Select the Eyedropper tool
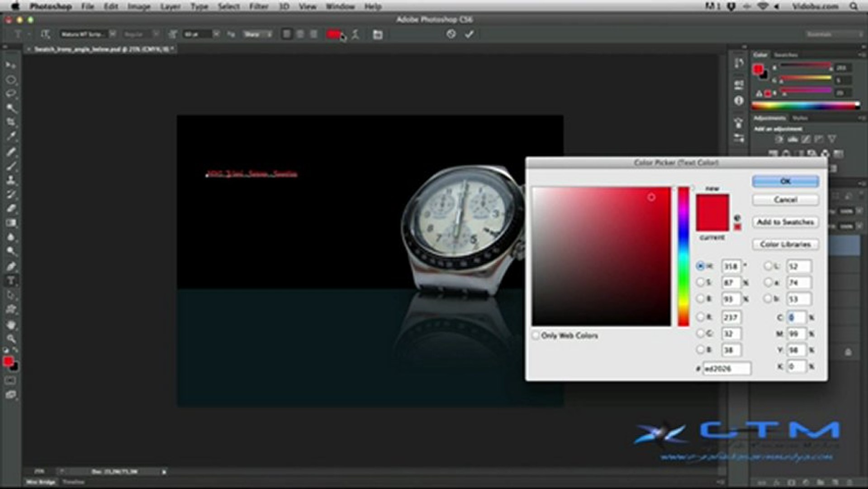Screen dimensions: 868x489 click(x=11, y=136)
